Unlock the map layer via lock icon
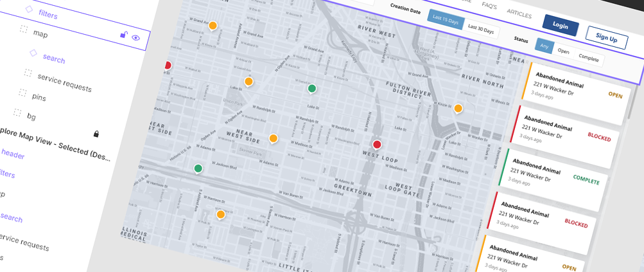Image resolution: width=644 pixels, height=272 pixels. click(123, 35)
